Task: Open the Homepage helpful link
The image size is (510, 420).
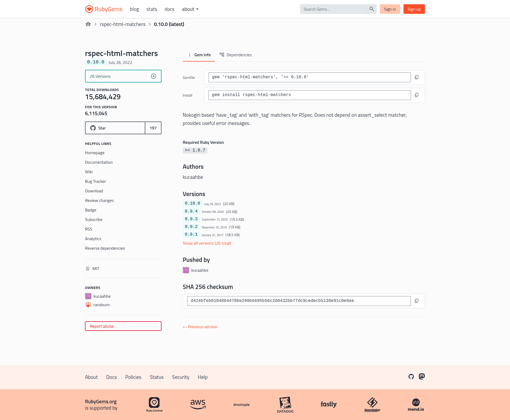Action: (95, 153)
